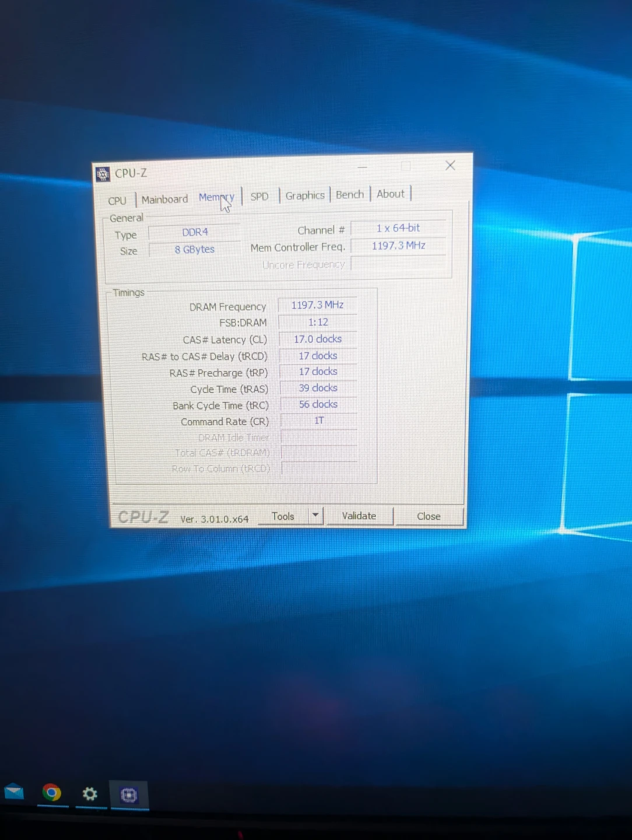Select the Memory tab

click(216, 198)
